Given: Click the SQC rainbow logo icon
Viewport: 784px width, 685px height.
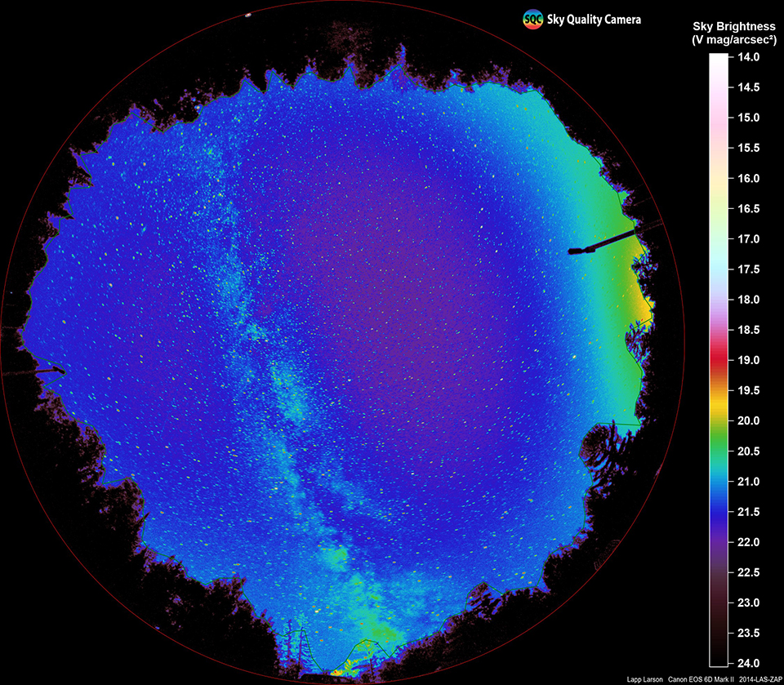Looking at the screenshot, I should pyautogui.click(x=533, y=20).
